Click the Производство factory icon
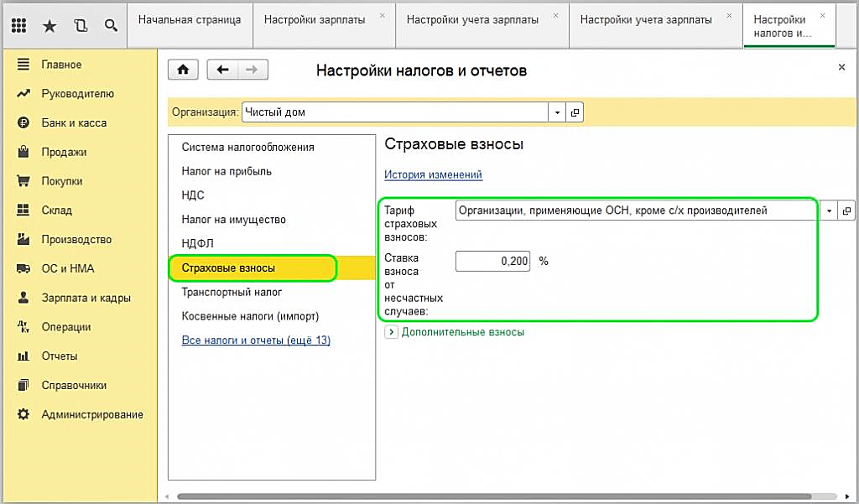Viewport: 859px width, 504px height. click(23, 239)
